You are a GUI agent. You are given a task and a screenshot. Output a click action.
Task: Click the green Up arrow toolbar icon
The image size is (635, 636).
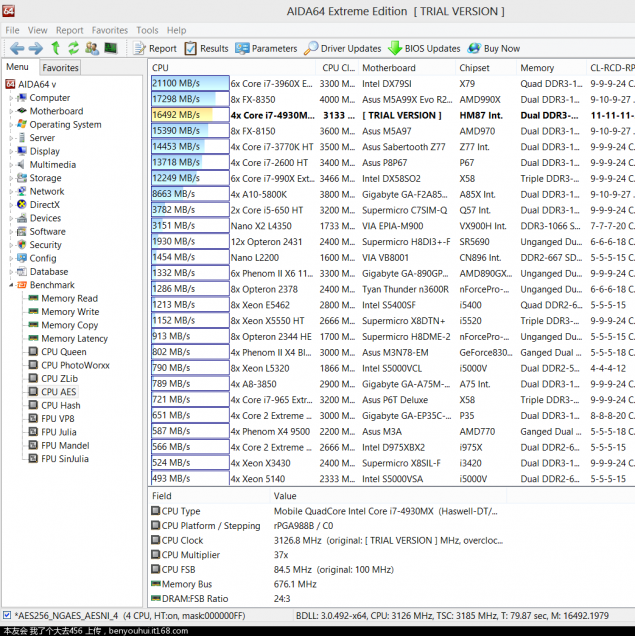(56, 48)
